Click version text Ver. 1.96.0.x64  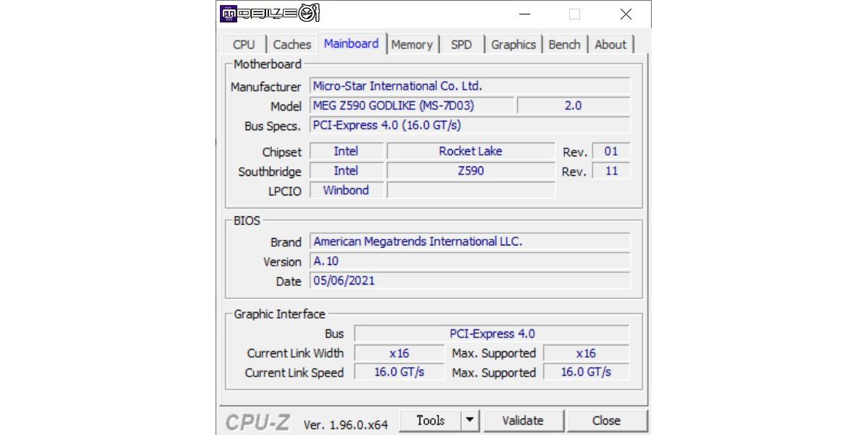[346, 424]
